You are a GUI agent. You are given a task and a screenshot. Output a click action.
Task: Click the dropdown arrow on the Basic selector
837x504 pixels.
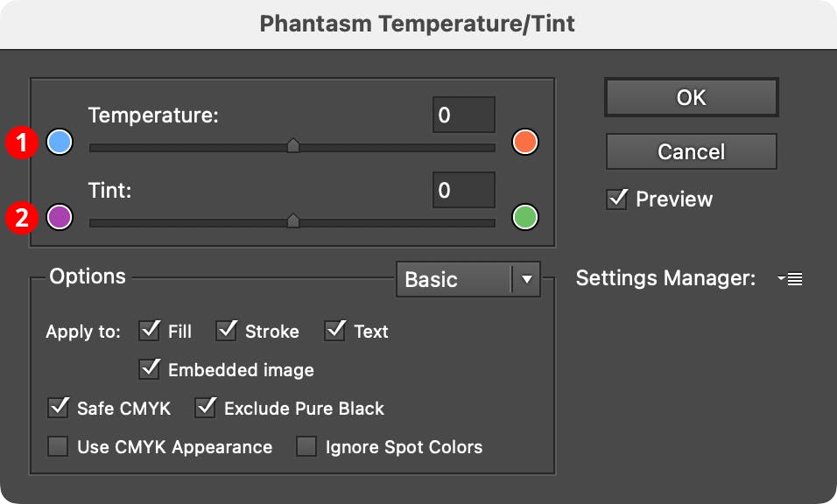pos(524,279)
